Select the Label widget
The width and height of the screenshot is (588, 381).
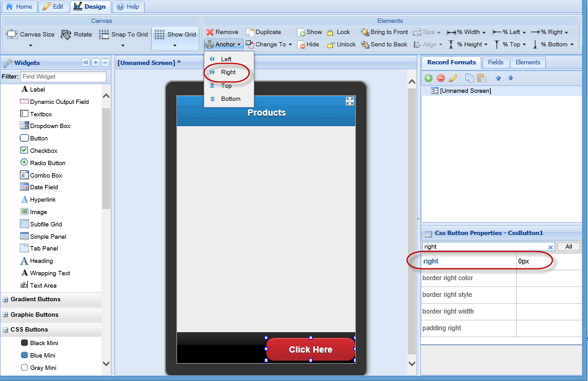point(33,90)
